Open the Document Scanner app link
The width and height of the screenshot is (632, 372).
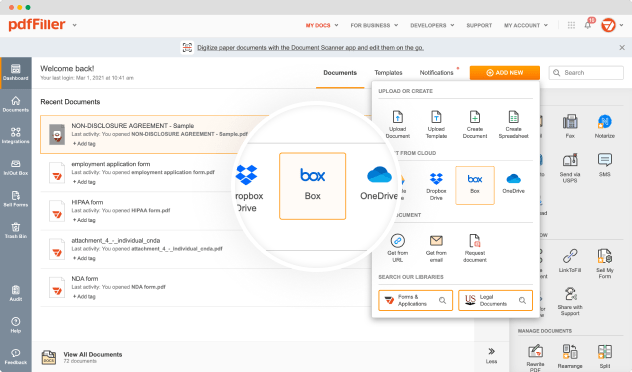[310, 48]
